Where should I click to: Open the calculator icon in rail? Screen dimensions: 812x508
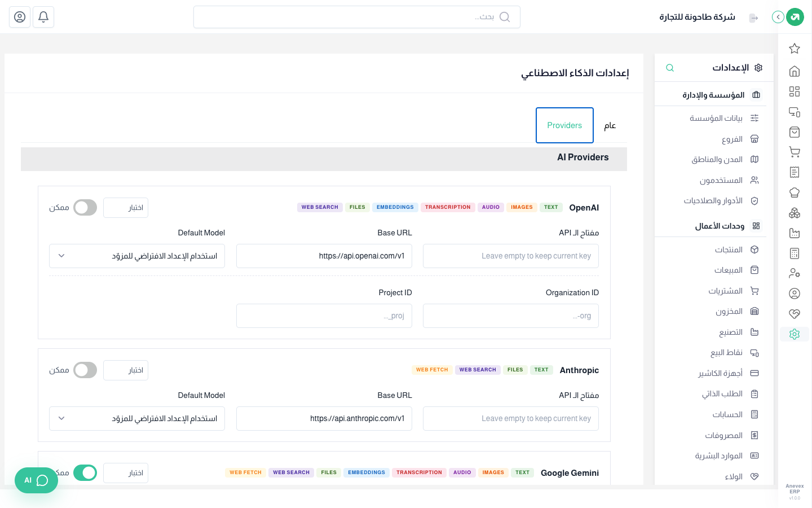(x=795, y=253)
